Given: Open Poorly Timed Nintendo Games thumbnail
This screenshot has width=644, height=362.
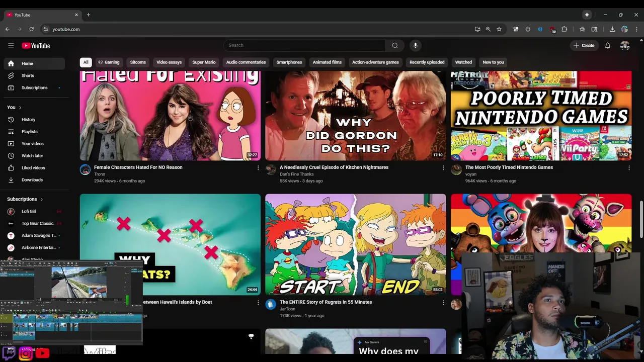Looking at the screenshot, I should pos(541,116).
